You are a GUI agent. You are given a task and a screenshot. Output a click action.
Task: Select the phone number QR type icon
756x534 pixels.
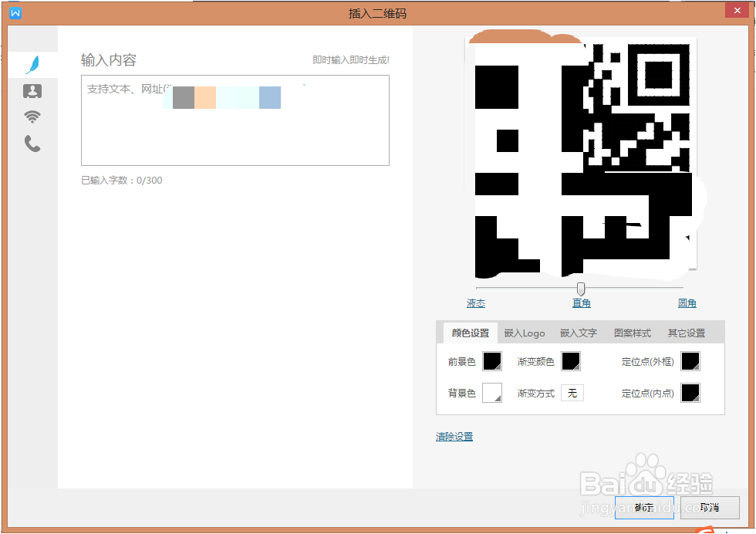(x=32, y=144)
